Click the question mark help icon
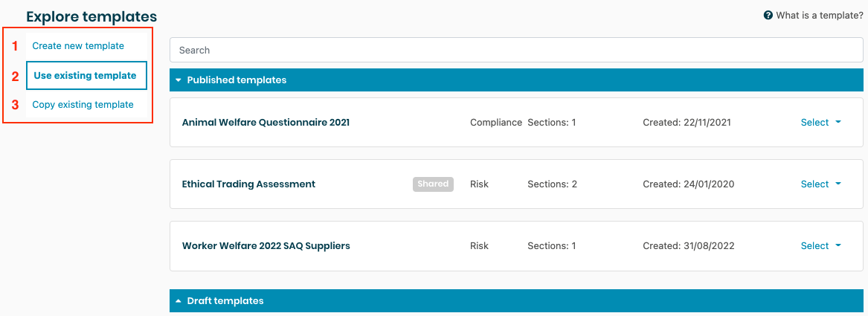 coord(768,16)
